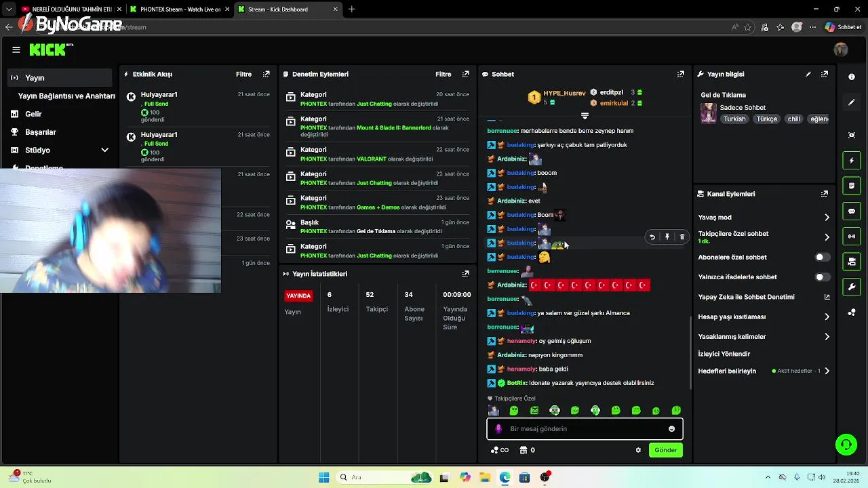868x488 pixels.
Task: Pop out the Etkinlik Akışı panel
Action: coord(266,74)
